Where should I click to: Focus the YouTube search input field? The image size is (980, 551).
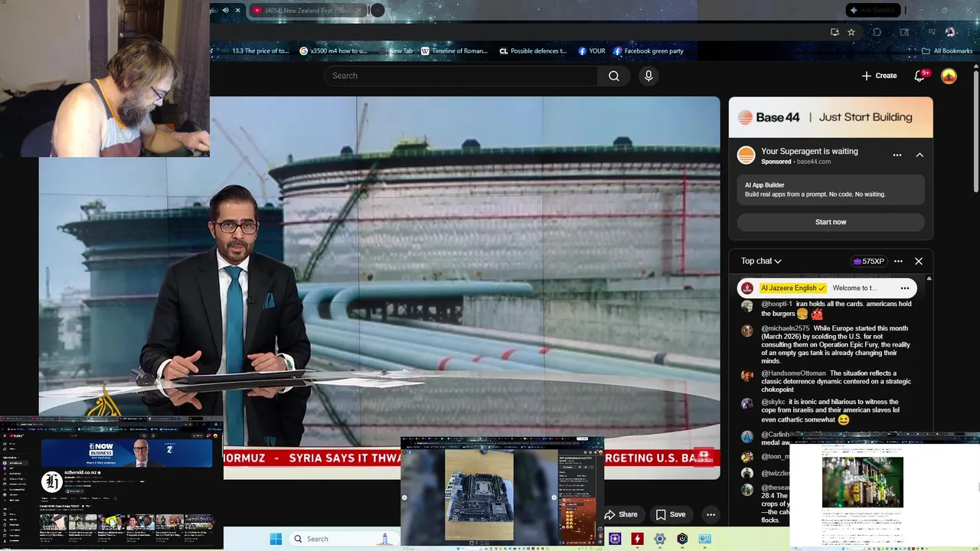461,76
